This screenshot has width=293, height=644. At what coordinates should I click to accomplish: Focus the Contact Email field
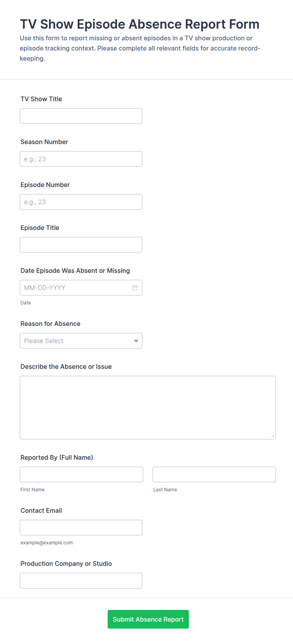tap(81, 528)
